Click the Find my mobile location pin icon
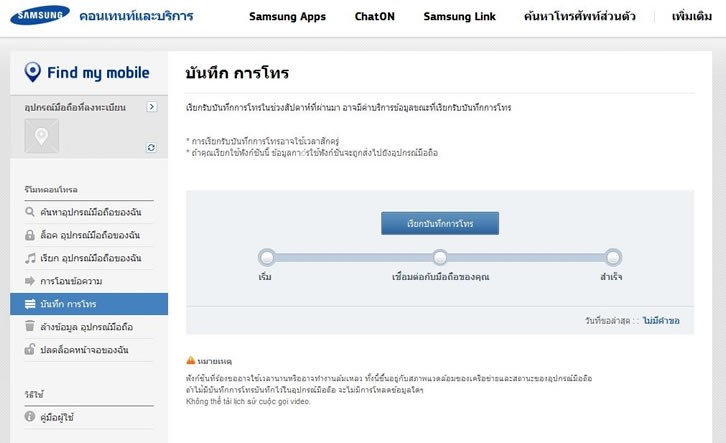The image size is (726, 443). [32, 72]
